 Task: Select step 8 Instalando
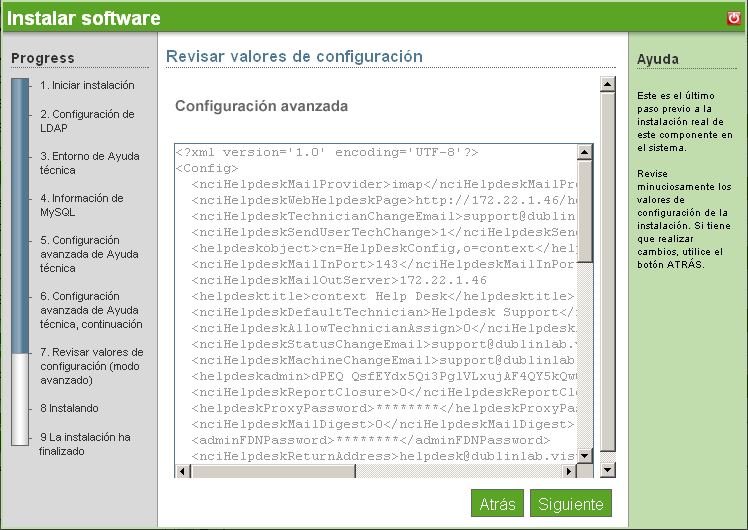point(69,408)
